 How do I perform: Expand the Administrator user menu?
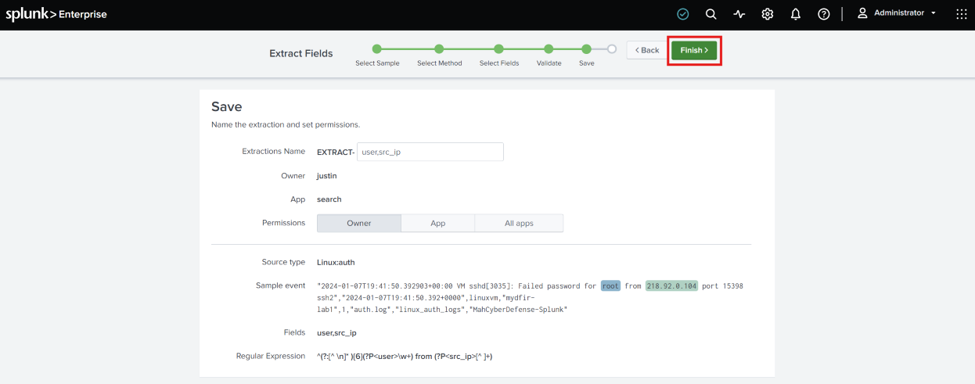pos(897,13)
